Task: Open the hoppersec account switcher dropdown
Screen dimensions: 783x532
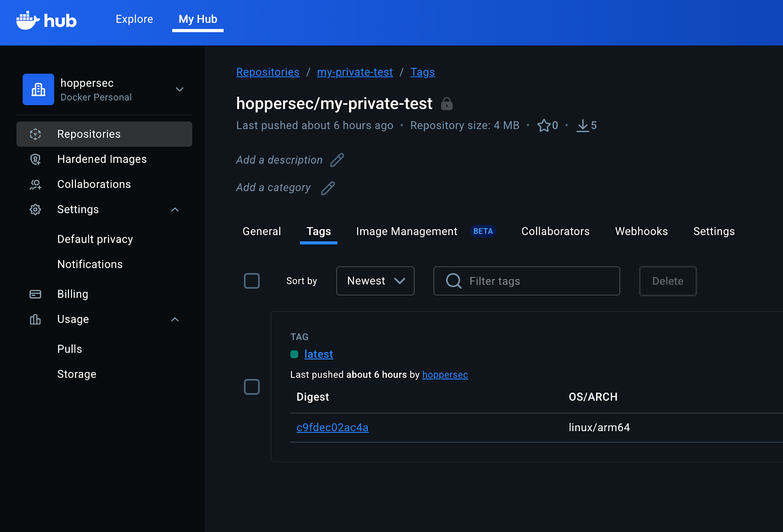Action: pos(180,90)
